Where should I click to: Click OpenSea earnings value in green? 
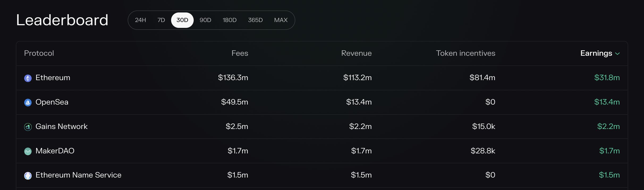click(607, 102)
